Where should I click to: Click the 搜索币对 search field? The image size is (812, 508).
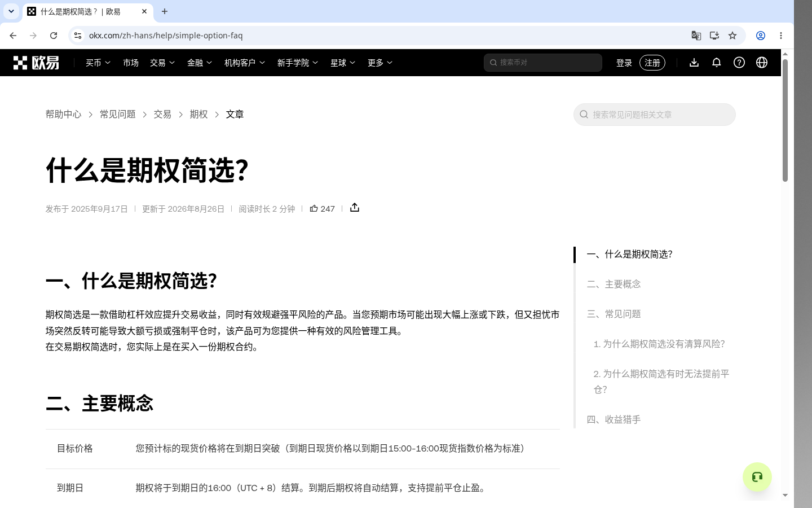[x=543, y=63]
